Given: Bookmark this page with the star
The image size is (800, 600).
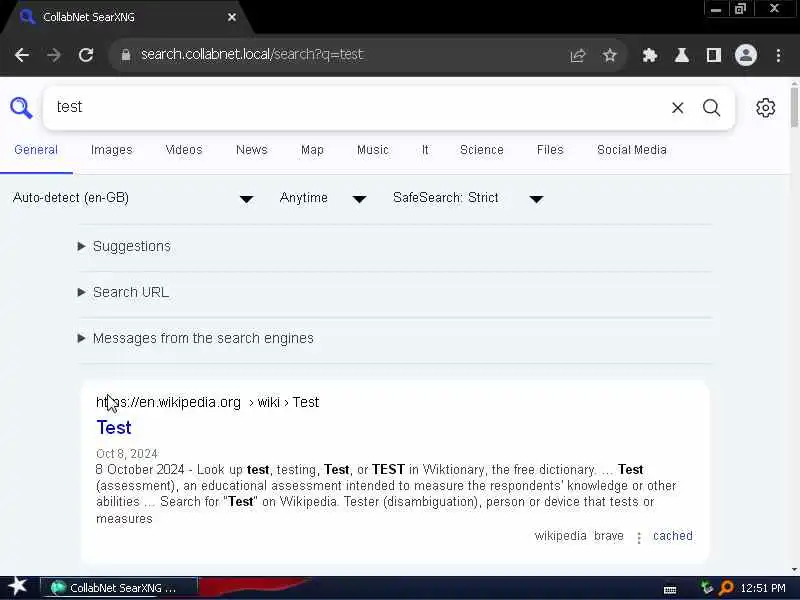Looking at the screenshot, I should tap(610, 55).
